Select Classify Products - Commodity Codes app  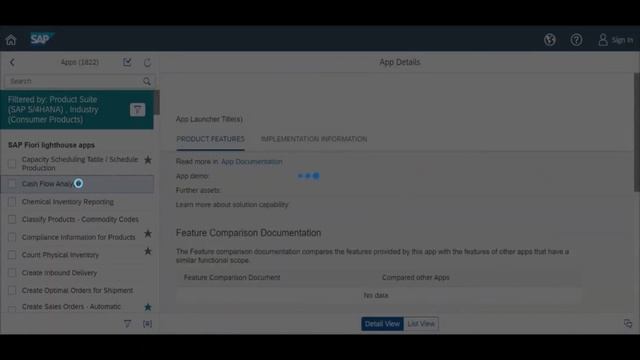tap(80, 220)
